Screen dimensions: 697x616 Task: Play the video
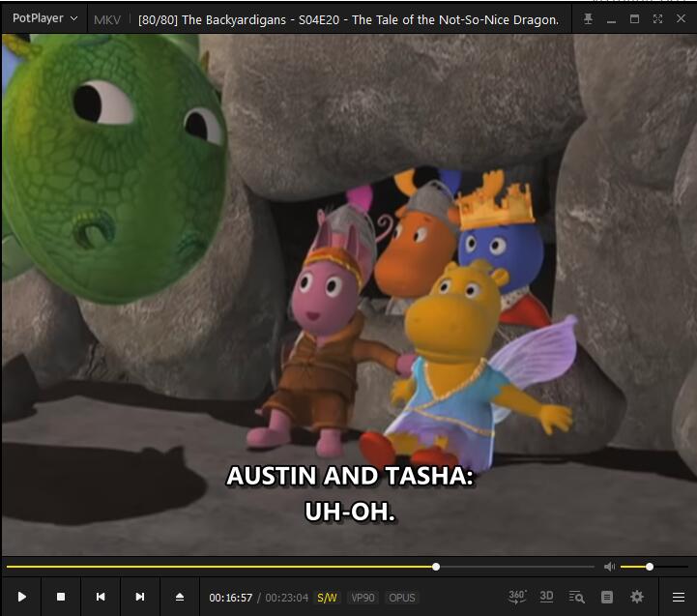[x=22, y=597]
